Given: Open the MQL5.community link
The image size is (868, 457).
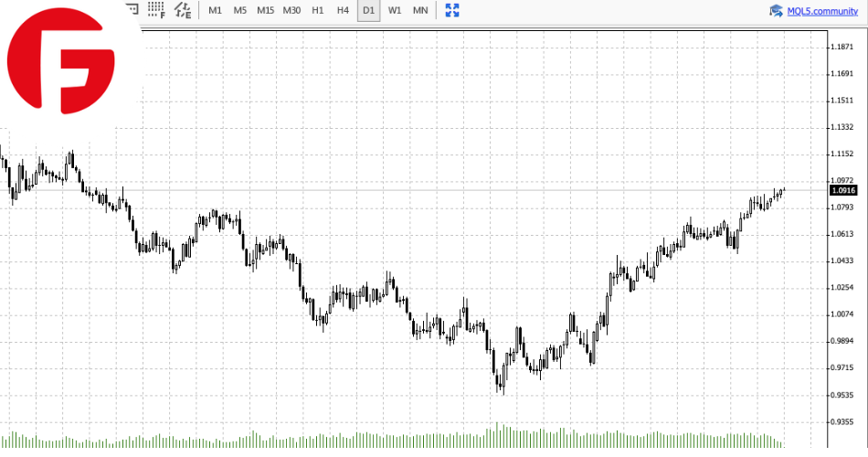Looking at the screenshot, I should 821,11.
